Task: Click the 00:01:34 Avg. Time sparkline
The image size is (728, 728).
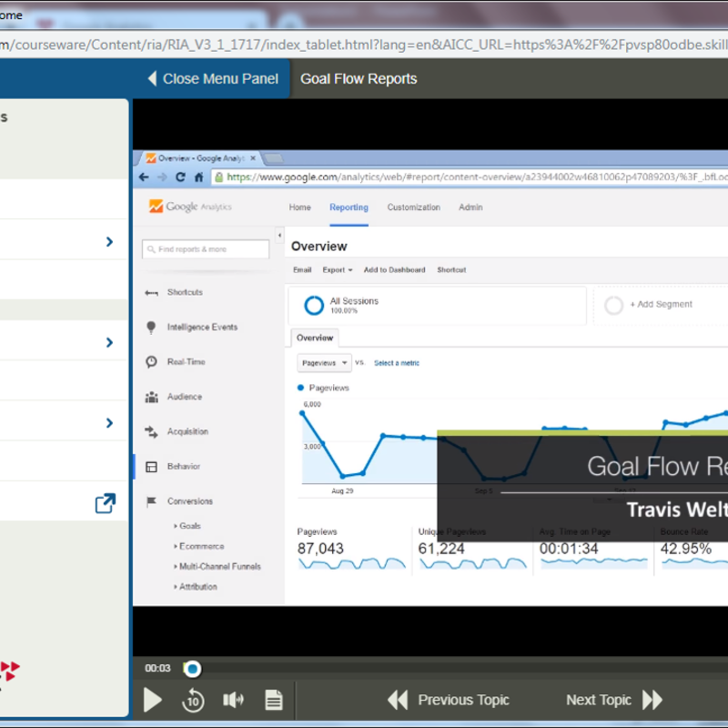Action: pyautogui.click(x=594, y=562)
